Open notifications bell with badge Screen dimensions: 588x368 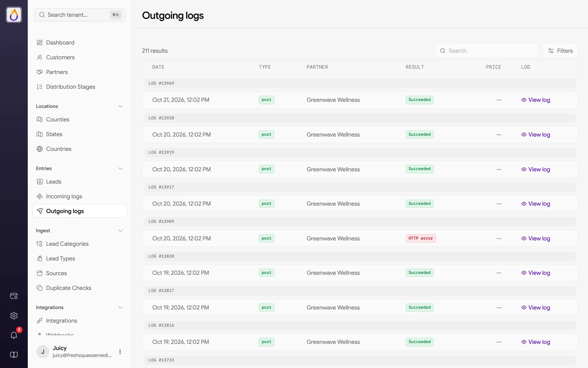14,335
